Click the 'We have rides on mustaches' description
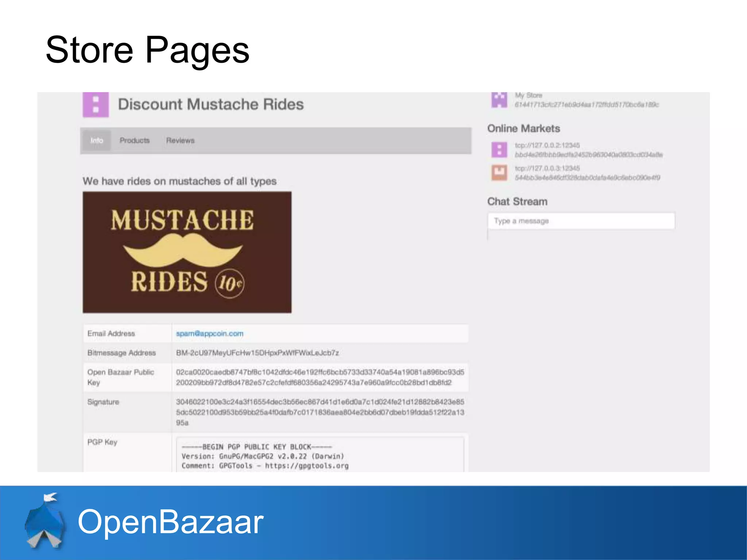747x560 pixels. pyautogui.click(x=179, y=181)
